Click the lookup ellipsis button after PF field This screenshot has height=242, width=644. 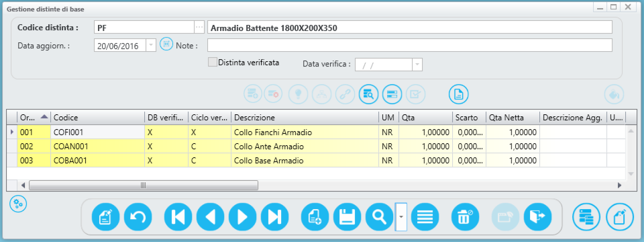coord(199,27)
